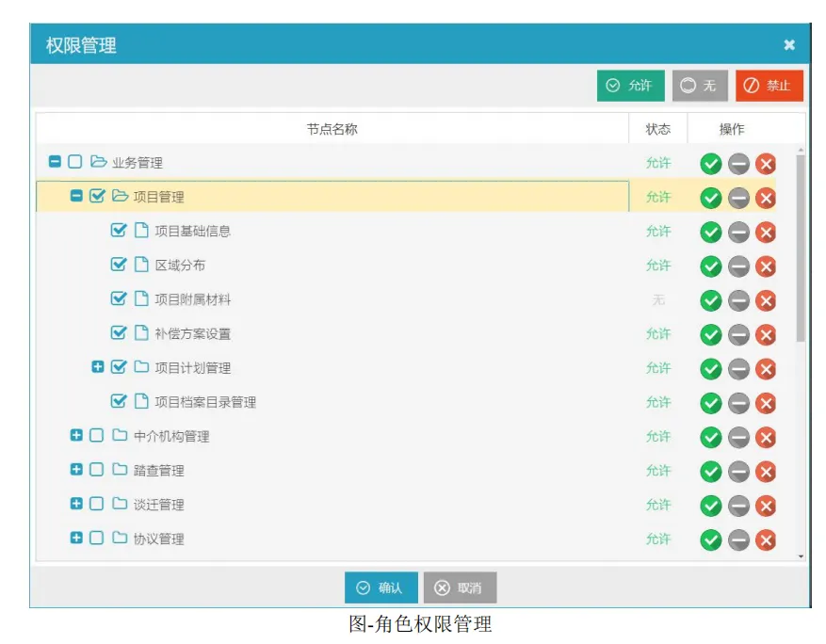Click red forbid icon on 补偿方案设置 row
This screenshot has height=644, width=826.
tap(766, 334)
